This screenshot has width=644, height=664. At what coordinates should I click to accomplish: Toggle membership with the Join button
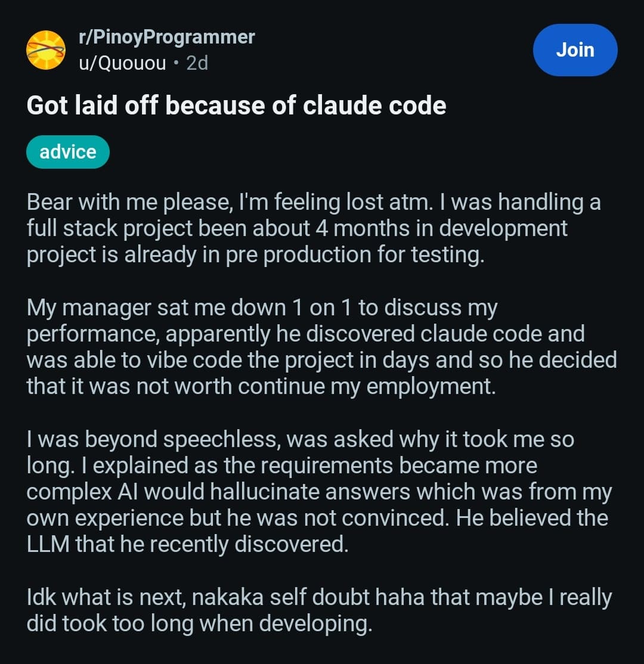[x=574, y=50]
